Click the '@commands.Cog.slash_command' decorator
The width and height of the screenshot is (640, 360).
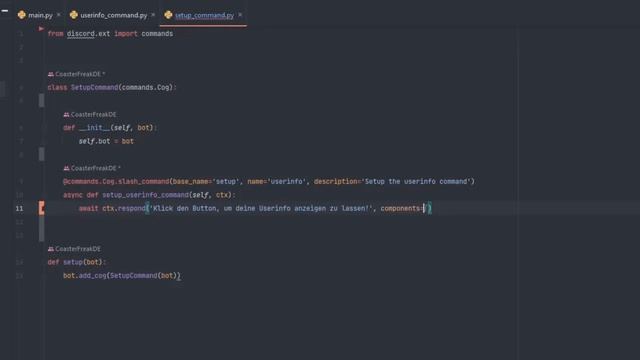[116, 181]
